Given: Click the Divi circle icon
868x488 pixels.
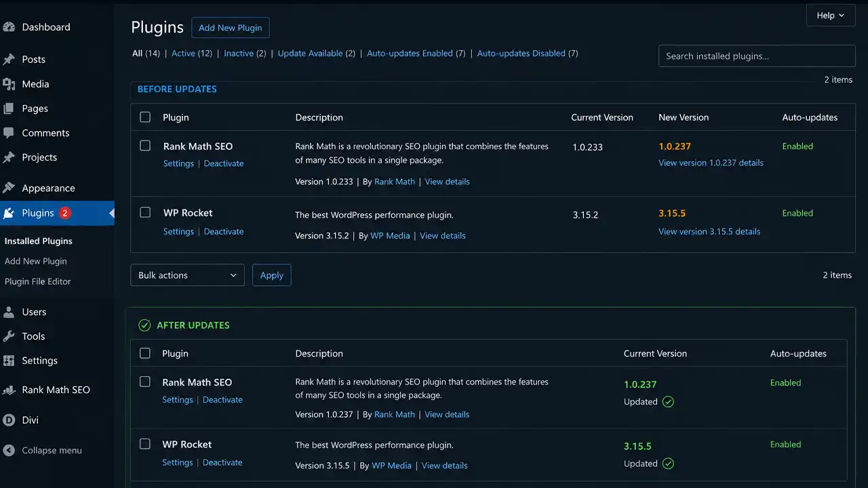Looking at the screenshot, I should coord(9,420).
